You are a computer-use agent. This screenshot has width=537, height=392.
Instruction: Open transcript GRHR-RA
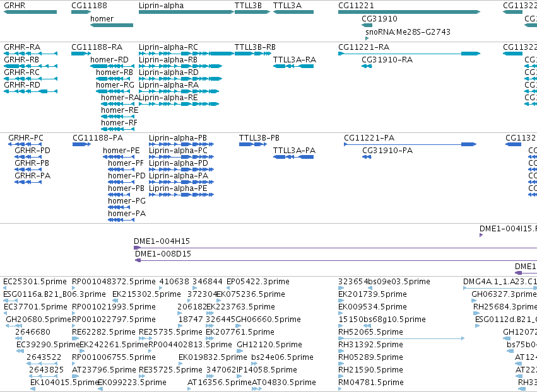pyautogui.click(x=30, y=54)
